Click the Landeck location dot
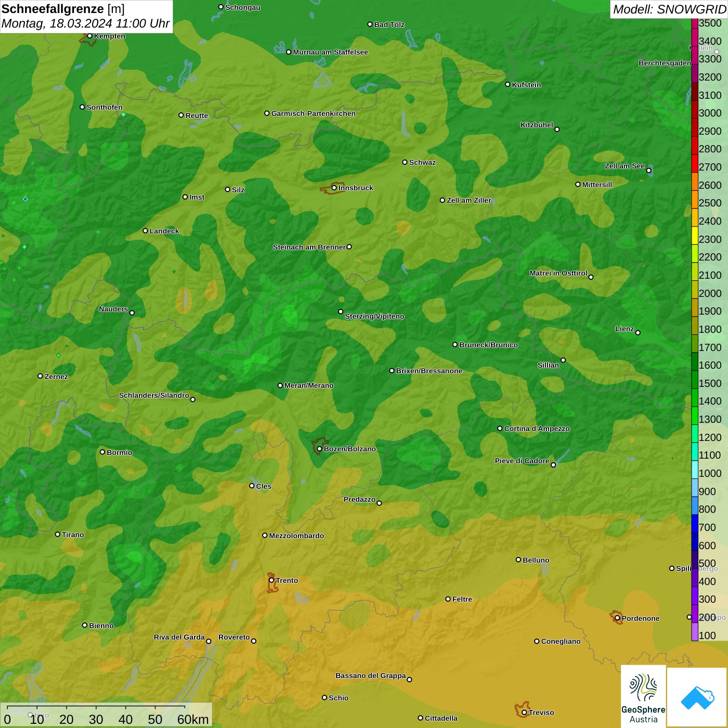This screenshot has height=728, width=728. point(145,231)
